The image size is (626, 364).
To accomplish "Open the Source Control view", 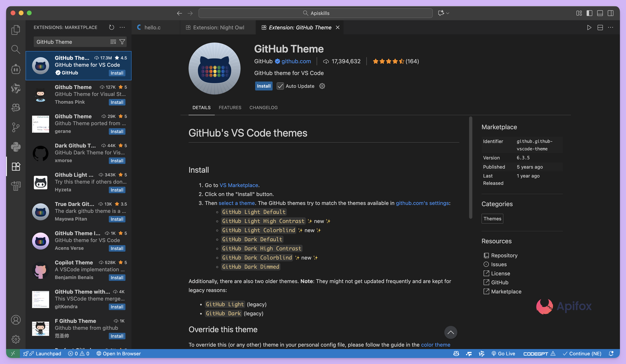I will pyautogui.click(x=16, y=127).
